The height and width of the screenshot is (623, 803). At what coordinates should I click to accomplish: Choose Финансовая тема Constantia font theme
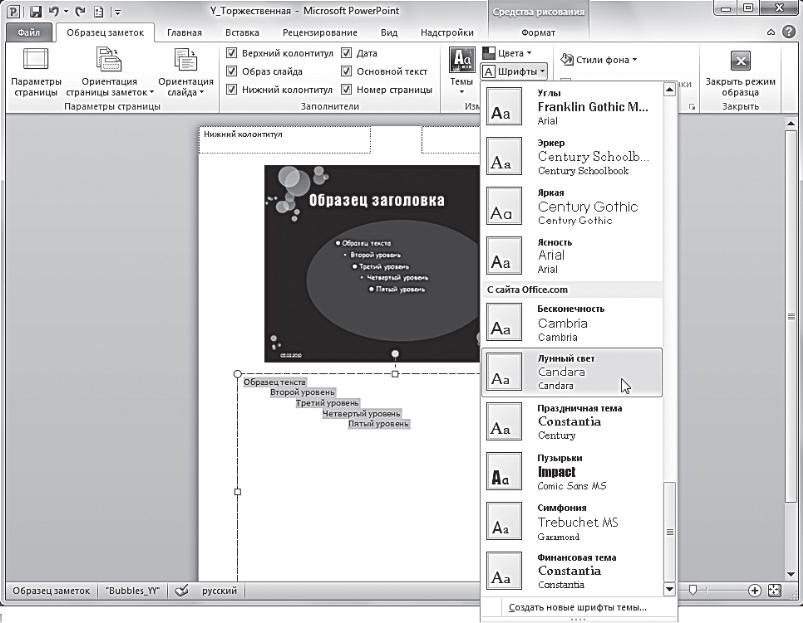click(573, 571)
